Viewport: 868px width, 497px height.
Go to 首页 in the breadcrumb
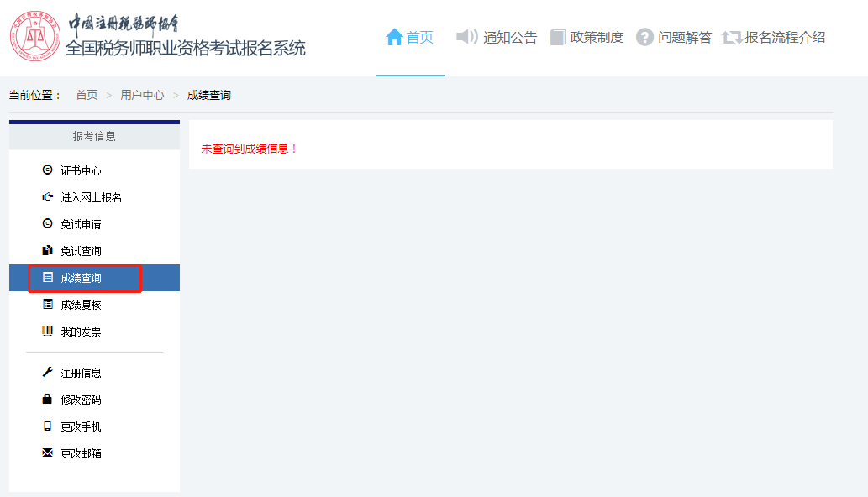87,95
